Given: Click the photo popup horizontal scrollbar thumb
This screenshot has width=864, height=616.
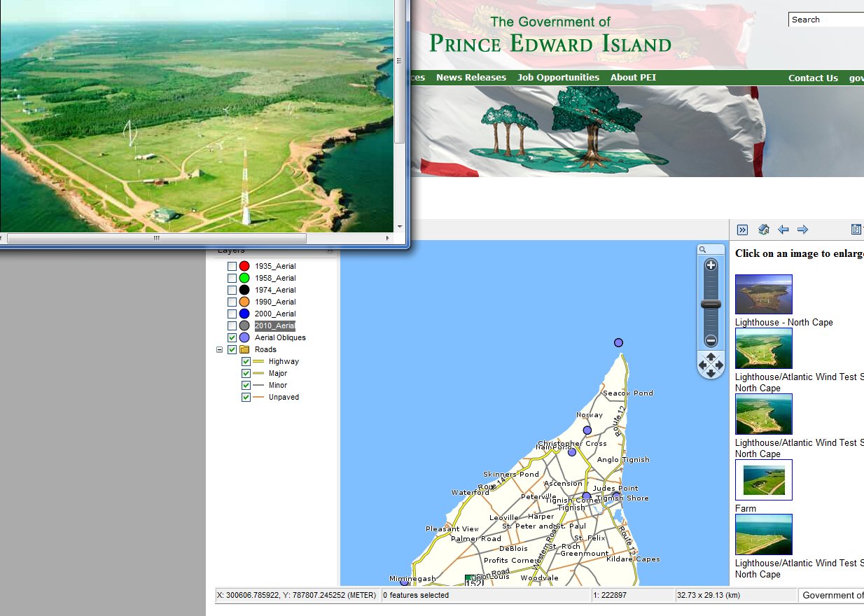Looking at the screenshot, I should click(x=156, y=239).
